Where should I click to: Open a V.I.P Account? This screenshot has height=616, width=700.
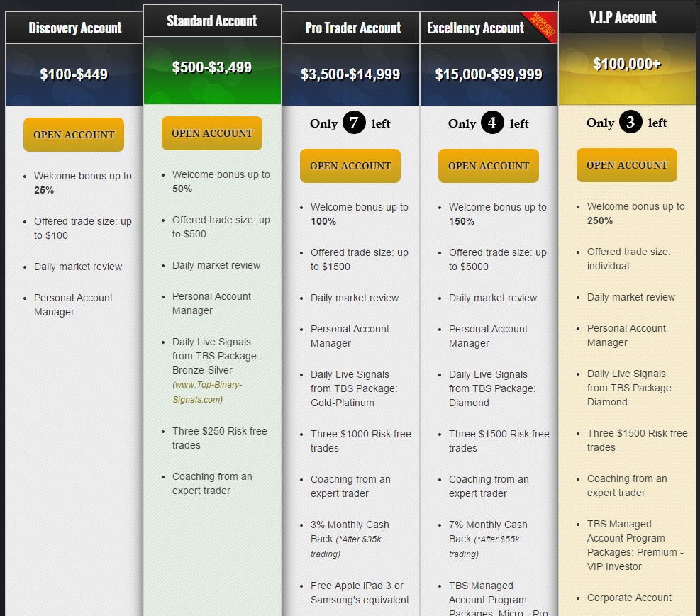tap(627, 165)
